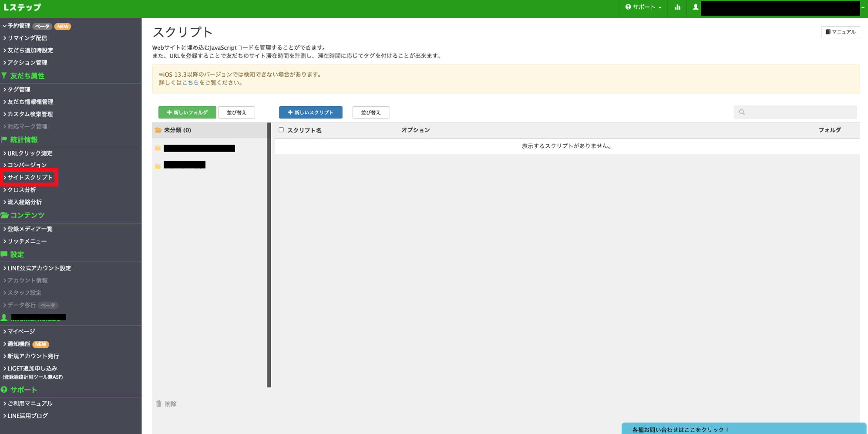Select the 未分類 (0) folder row

[209, 130]
